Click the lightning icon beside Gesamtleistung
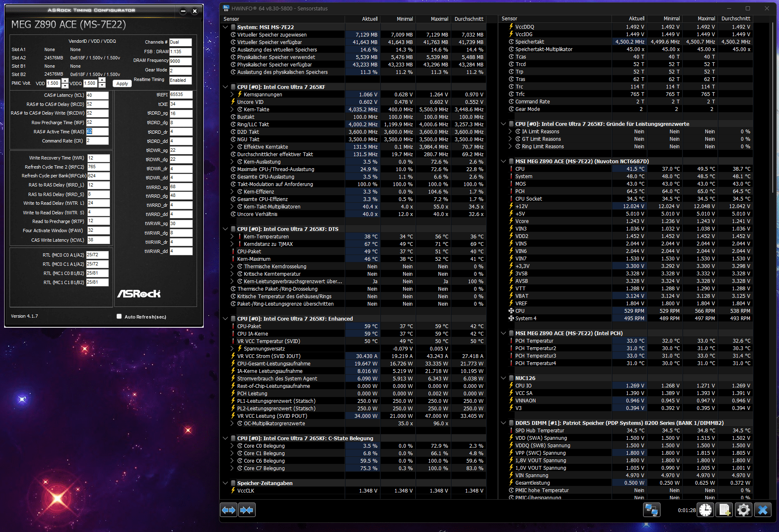Image resolution: width=779 pixels, height=532 pixels. [x=511, y=483]
